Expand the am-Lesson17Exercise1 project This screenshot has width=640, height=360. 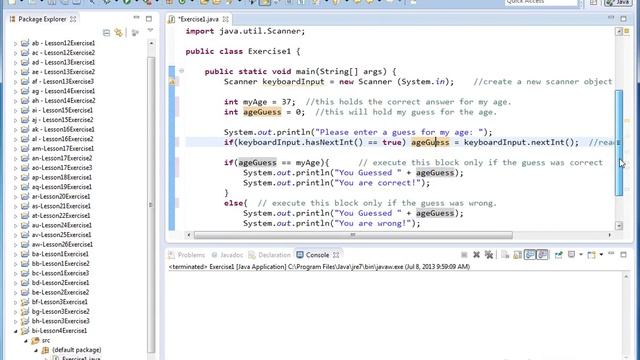point(16,149)
